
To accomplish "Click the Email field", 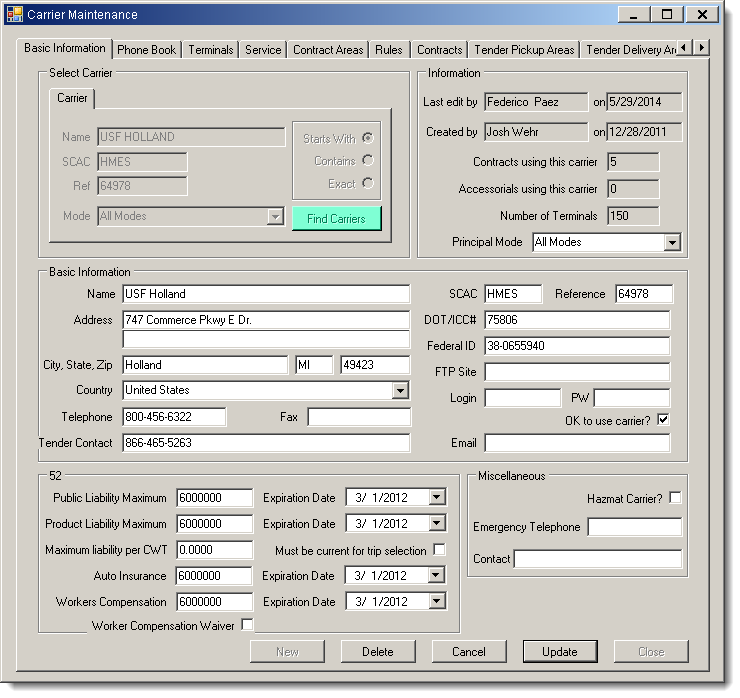I will point(577,443).
